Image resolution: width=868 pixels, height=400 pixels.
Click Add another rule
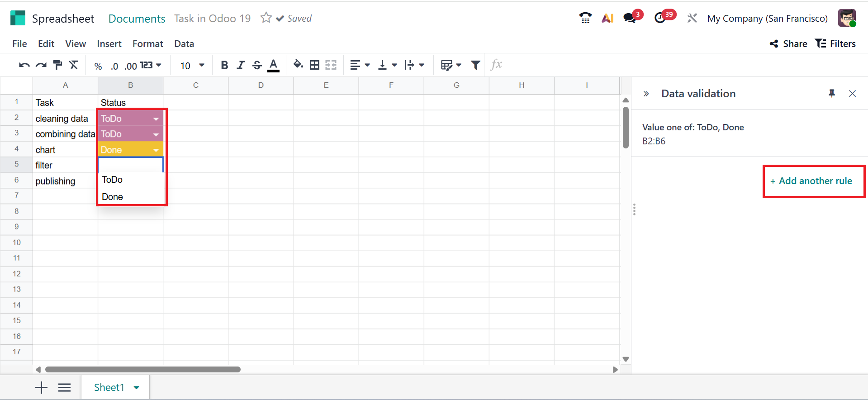[x=811, y=181]
